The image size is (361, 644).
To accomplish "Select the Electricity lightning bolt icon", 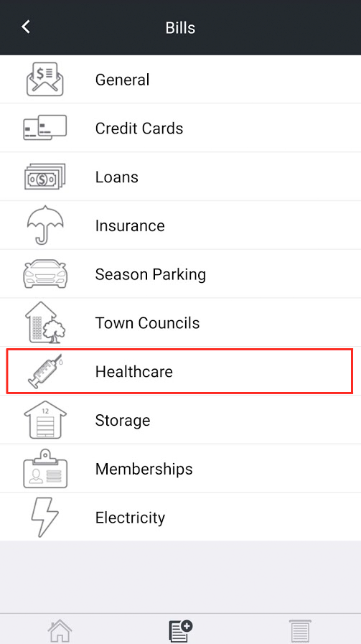I will [44, 517].
